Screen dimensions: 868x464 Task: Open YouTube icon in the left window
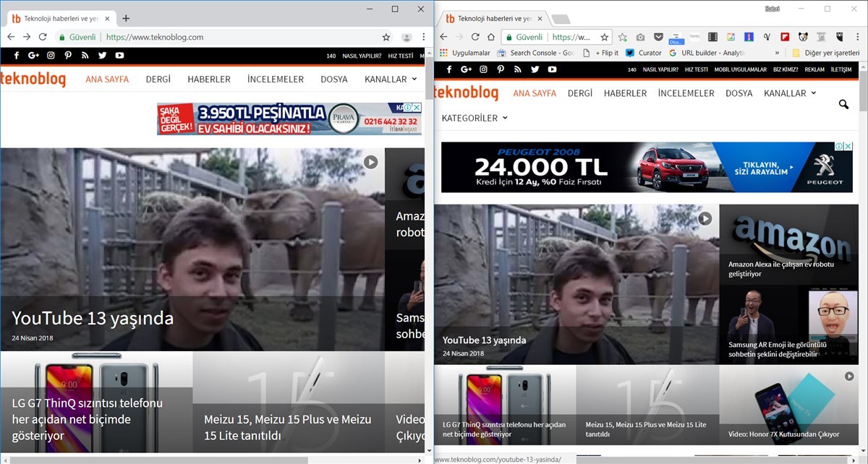click(x=119, y=56)
